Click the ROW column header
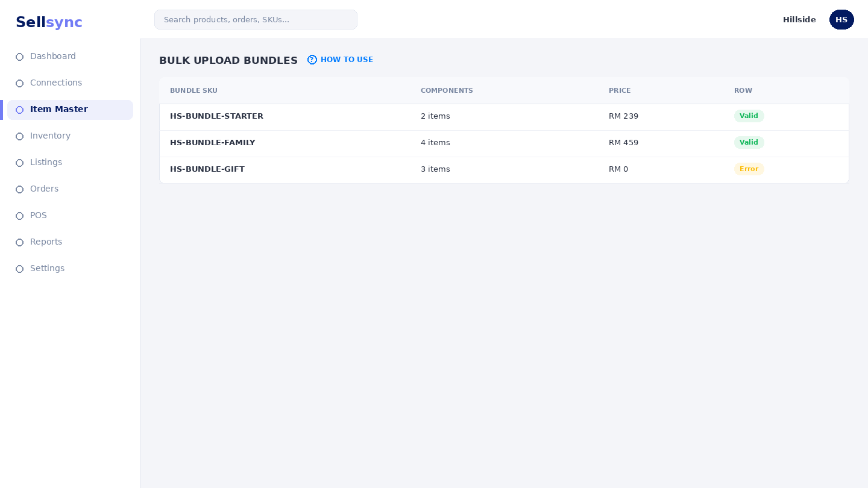Image resolution: width=868 pixels, height=488 pixels. 743,90
